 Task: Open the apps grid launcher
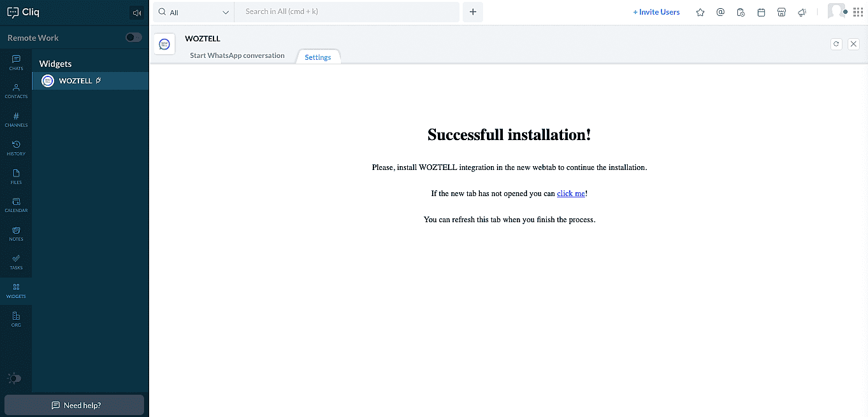tap(858, 12)
